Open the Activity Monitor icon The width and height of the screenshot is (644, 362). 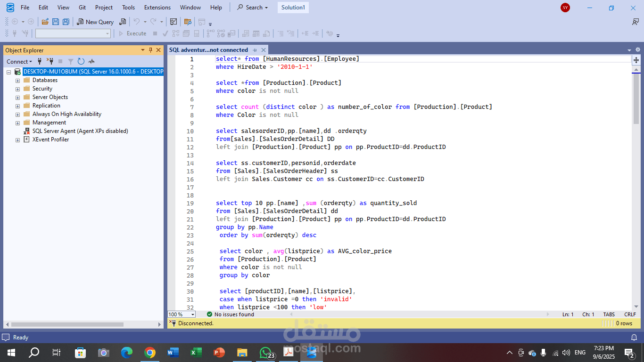click(x=173, y=22)
